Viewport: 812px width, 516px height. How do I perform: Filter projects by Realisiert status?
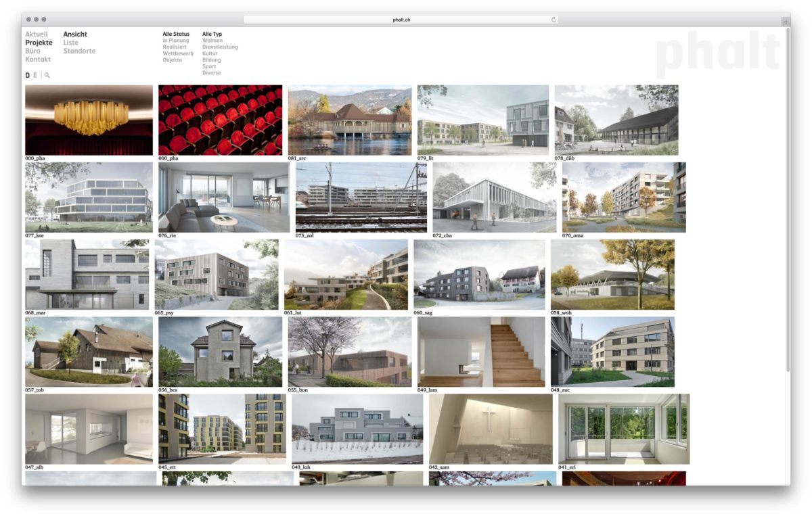point(175,47)
